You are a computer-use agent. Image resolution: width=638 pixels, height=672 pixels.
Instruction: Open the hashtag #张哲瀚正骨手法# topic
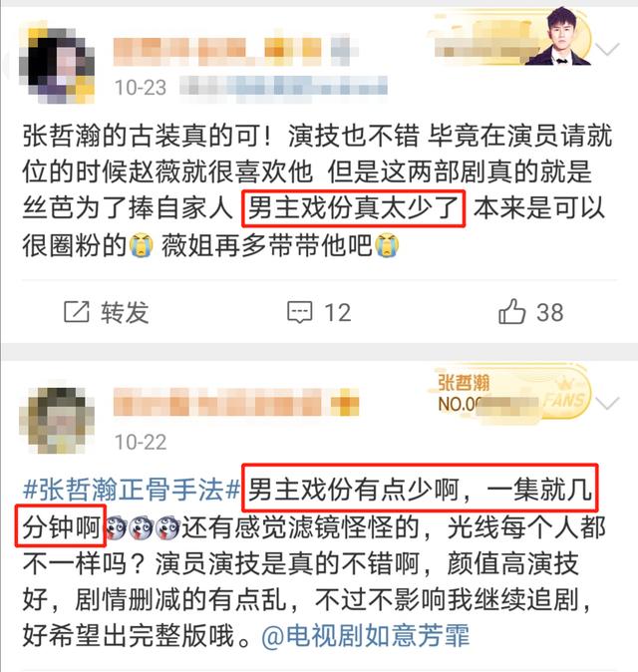click(x=132, y=489)
